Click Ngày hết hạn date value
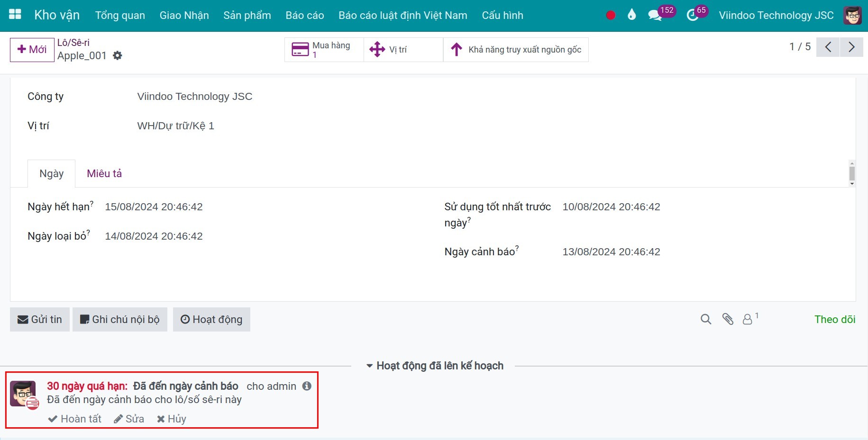Viewport: 868px width, 440px height. [x=154, y=207]
